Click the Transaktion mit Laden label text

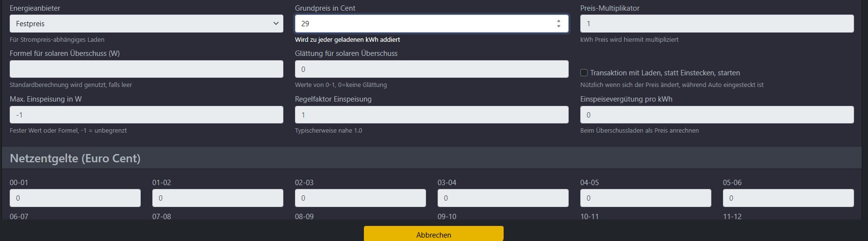coord(665,73)
